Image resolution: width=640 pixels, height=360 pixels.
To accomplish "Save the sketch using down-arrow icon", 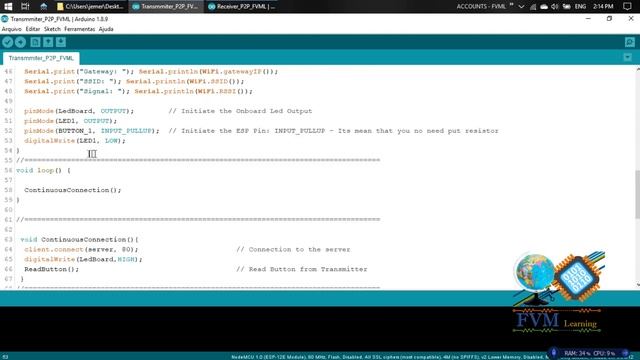I will [x=61, y=42].
